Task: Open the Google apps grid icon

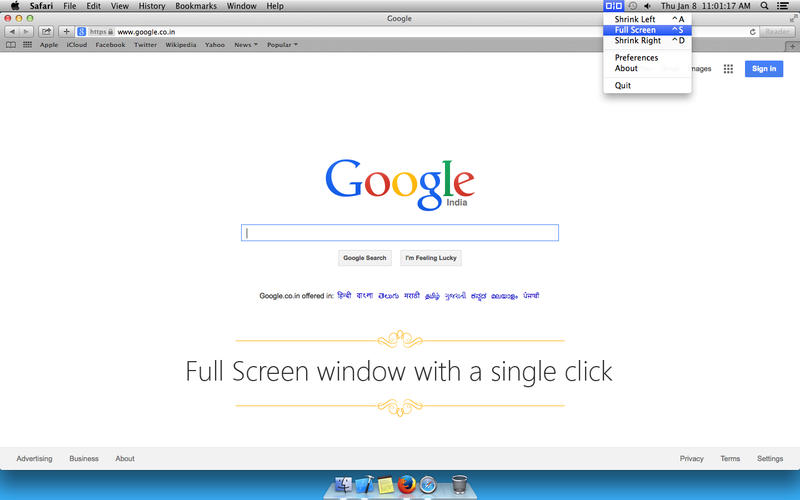Action: [x=728, y=69]
